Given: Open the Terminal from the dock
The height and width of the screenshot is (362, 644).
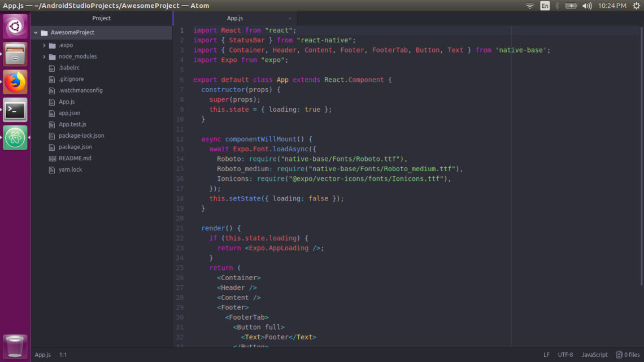Looking at the screenshot, I should click(14, 110).
